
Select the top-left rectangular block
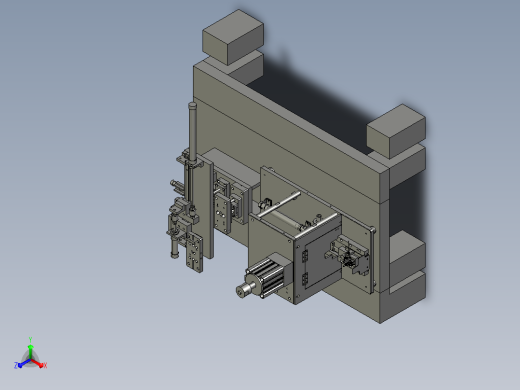(233, 37)
